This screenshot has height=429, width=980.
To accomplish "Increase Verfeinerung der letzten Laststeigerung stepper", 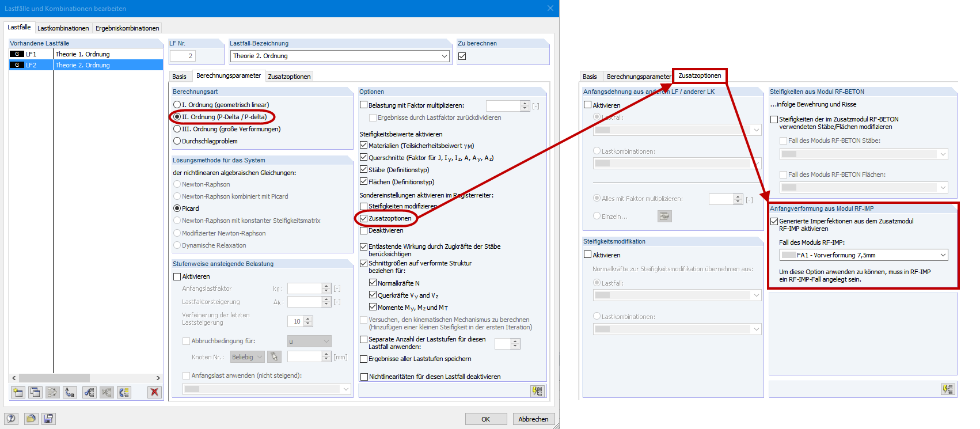I will tap(308, 319).
